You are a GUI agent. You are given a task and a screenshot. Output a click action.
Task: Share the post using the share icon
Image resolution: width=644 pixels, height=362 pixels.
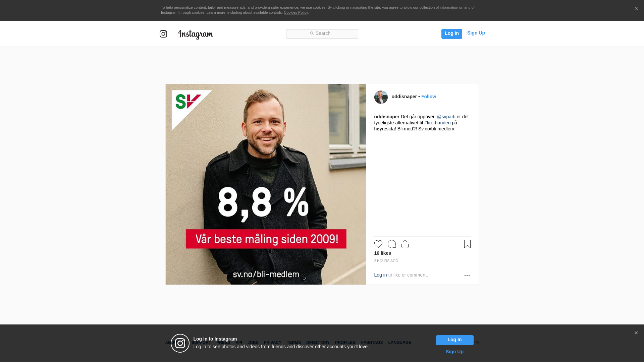[405, 244]
